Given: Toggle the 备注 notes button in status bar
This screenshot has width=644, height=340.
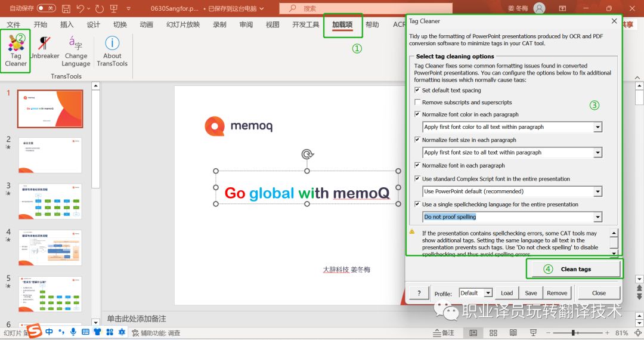Looking at the screenshot, I should pyautogui.click(x=444, y=333).
